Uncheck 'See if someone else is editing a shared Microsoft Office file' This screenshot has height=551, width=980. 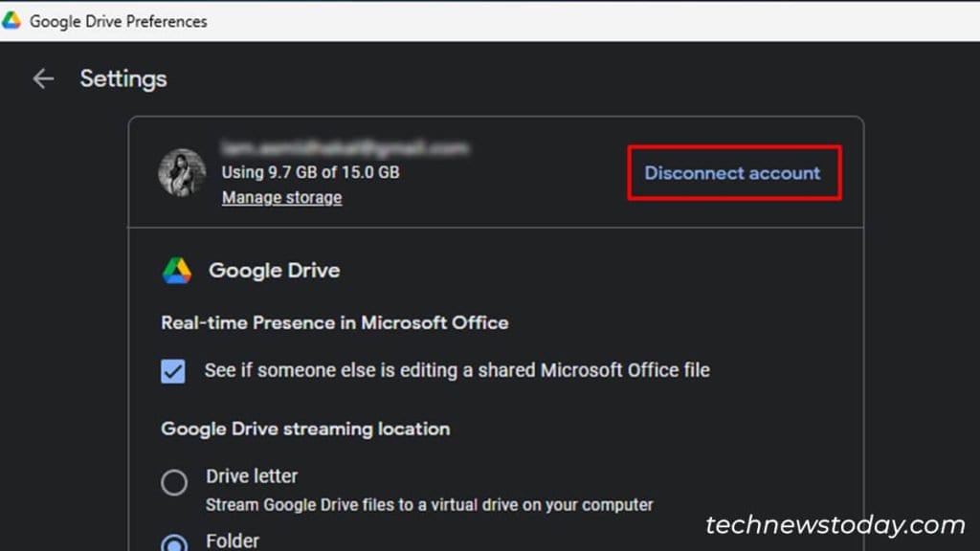172,369
